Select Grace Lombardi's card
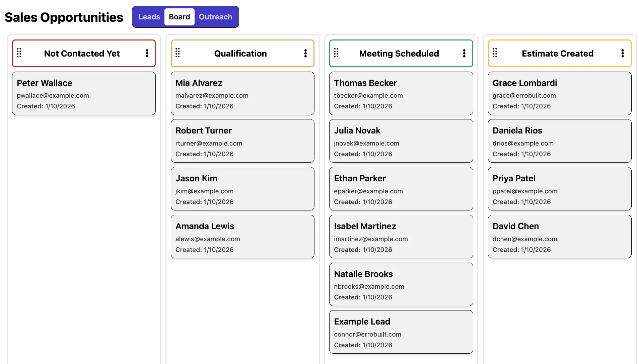Screen dimensions: 639x364 [559, 93]
